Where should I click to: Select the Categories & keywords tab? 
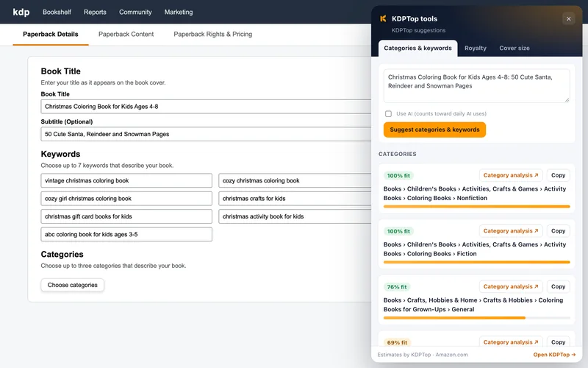pyautogui.click(x=417, y=48)
